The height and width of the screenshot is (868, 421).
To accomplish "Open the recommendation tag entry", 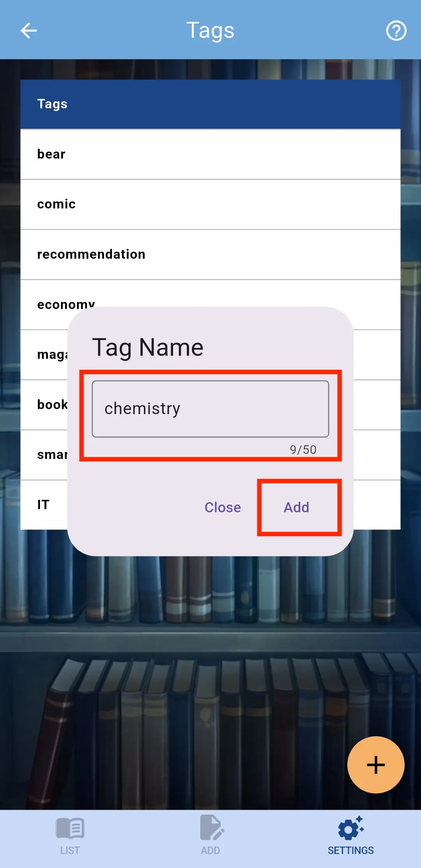I will click(210, 254).
